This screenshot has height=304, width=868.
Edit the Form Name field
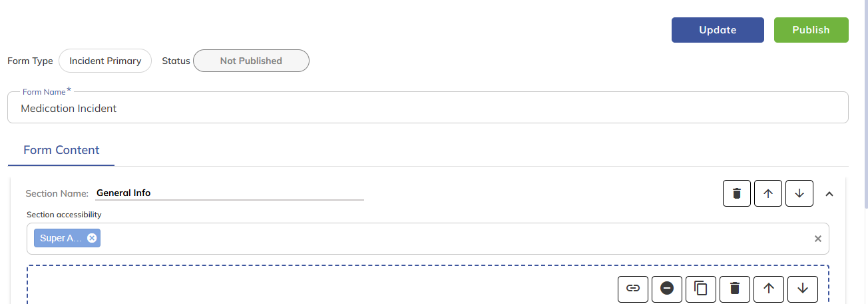point(427,108)
